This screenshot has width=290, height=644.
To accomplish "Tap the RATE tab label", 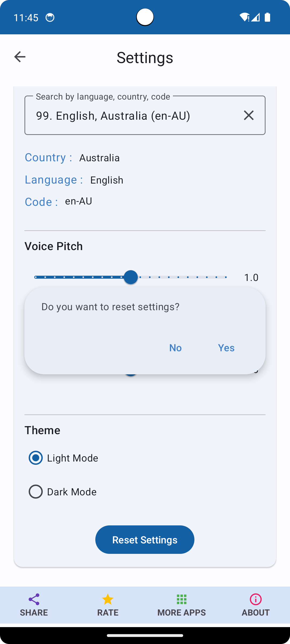I will [108, 613].
